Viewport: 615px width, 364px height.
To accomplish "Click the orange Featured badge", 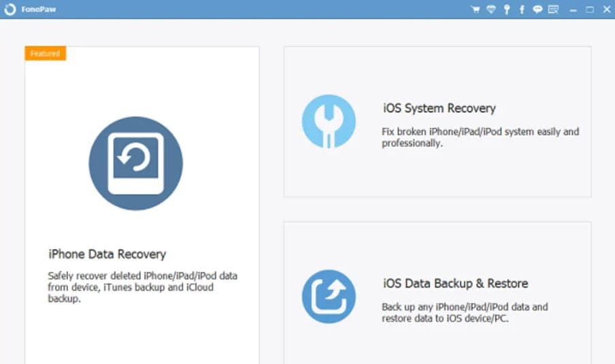I will [x=46, y=53].
